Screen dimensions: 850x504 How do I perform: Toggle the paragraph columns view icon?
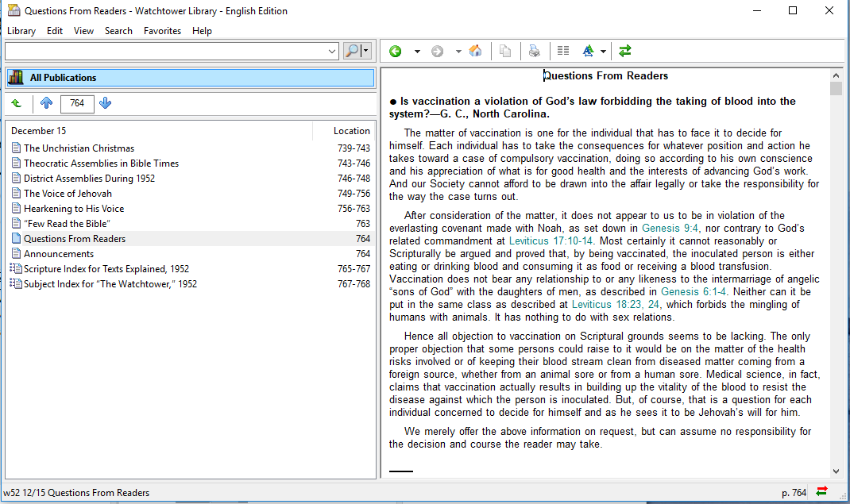click(563, 52)
